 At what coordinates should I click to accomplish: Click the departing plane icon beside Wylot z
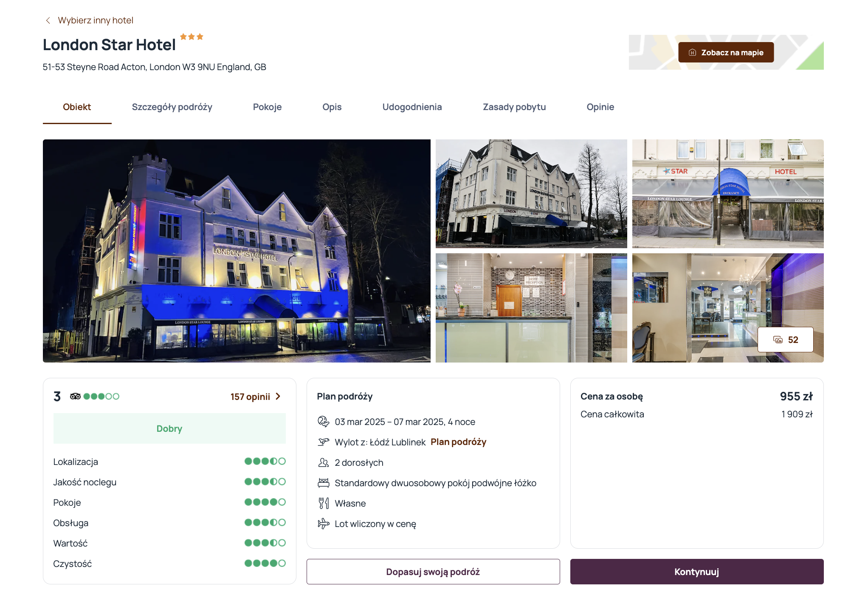point(324,442)
